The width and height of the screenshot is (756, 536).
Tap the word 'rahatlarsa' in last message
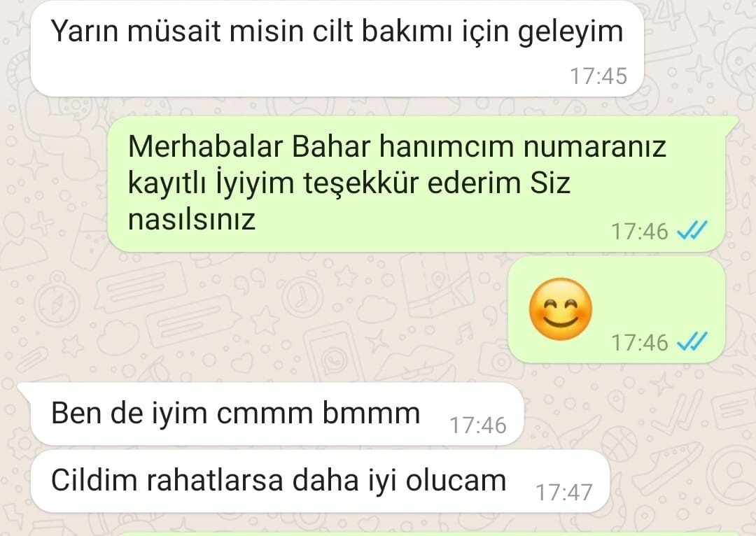click(215, 481)
